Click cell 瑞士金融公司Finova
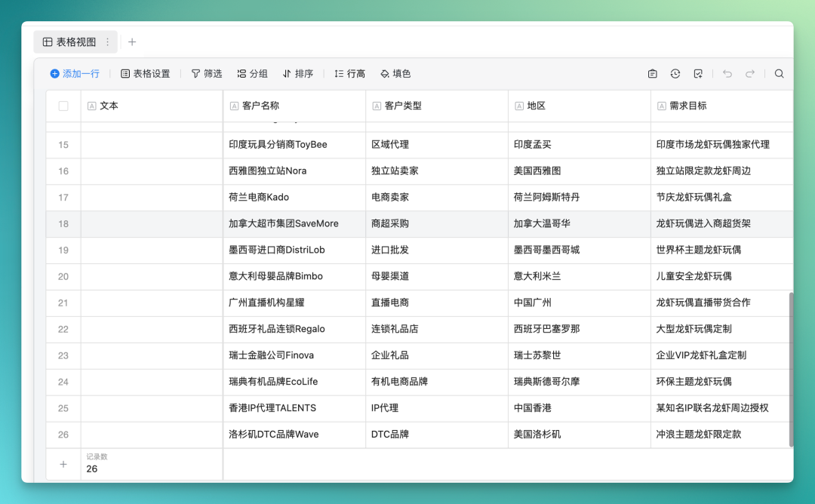This screenshot has height=504, width=815. coord(294,355)
